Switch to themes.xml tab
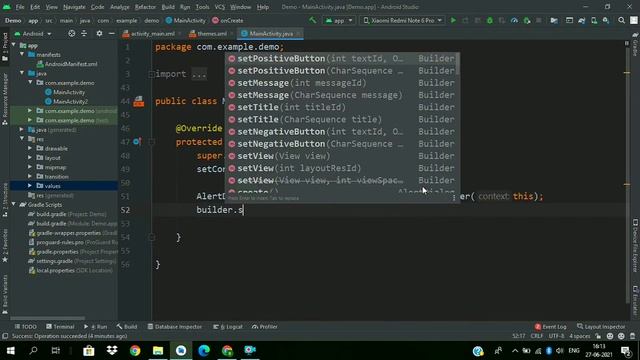This screenshot has width=640, height=360. click(x=211, y=33)
